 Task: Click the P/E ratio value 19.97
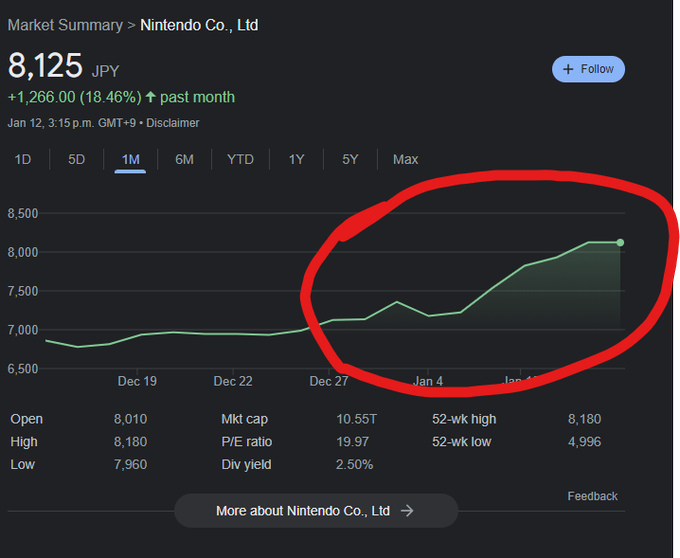(353, 442)
